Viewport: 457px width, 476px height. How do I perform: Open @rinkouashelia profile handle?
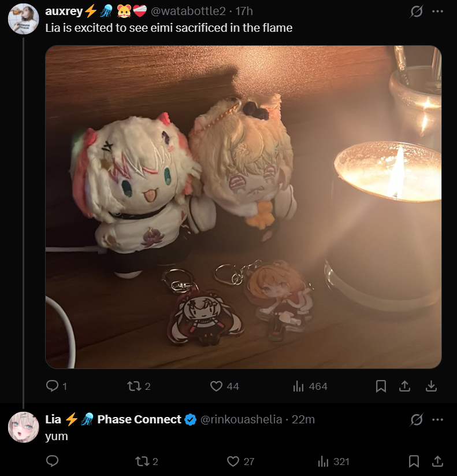tap(241, 419)
